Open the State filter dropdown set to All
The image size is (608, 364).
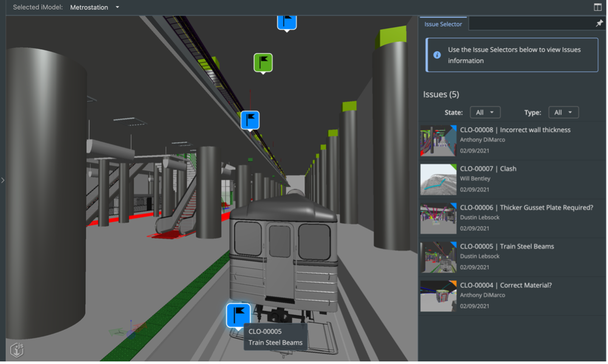tap(485, 112)
